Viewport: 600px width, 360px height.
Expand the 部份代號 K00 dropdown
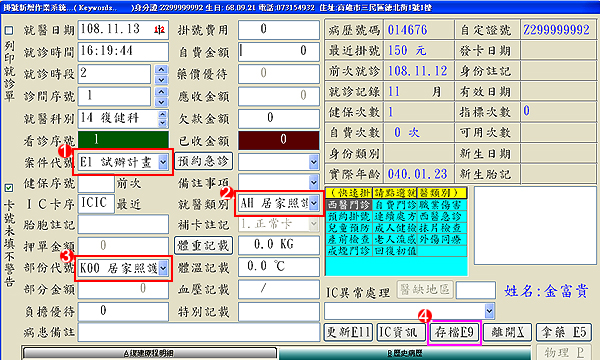point(163,268)
